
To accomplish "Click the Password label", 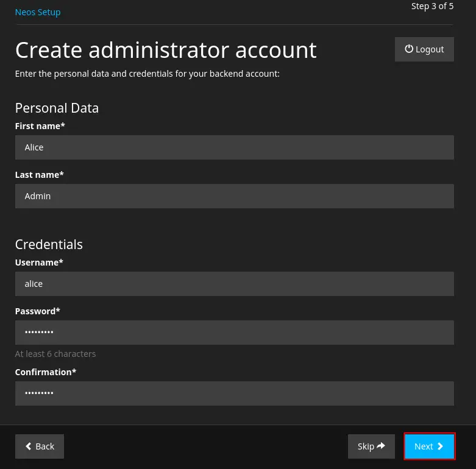I will tap(38, 311).
